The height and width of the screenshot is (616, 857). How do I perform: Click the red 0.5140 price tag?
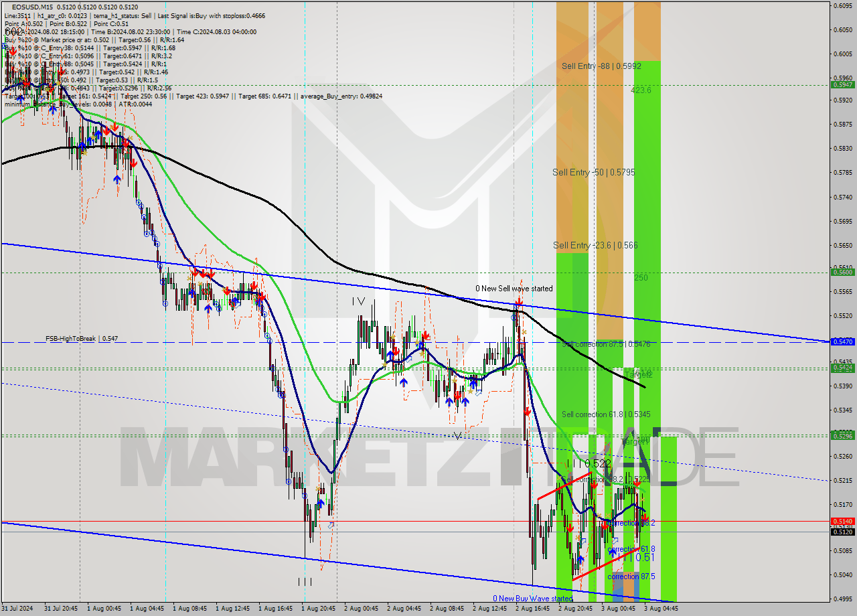842,521
